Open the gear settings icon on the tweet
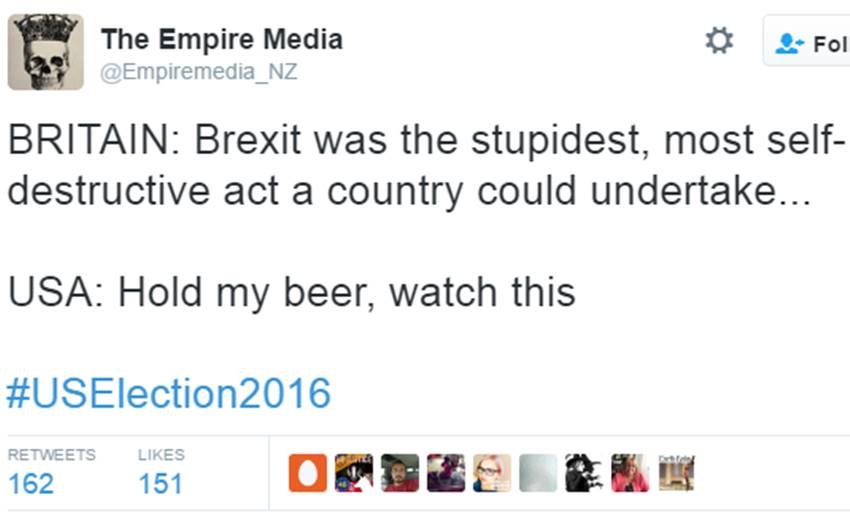This screenshot has width=850, height=513. coord(719,40)
